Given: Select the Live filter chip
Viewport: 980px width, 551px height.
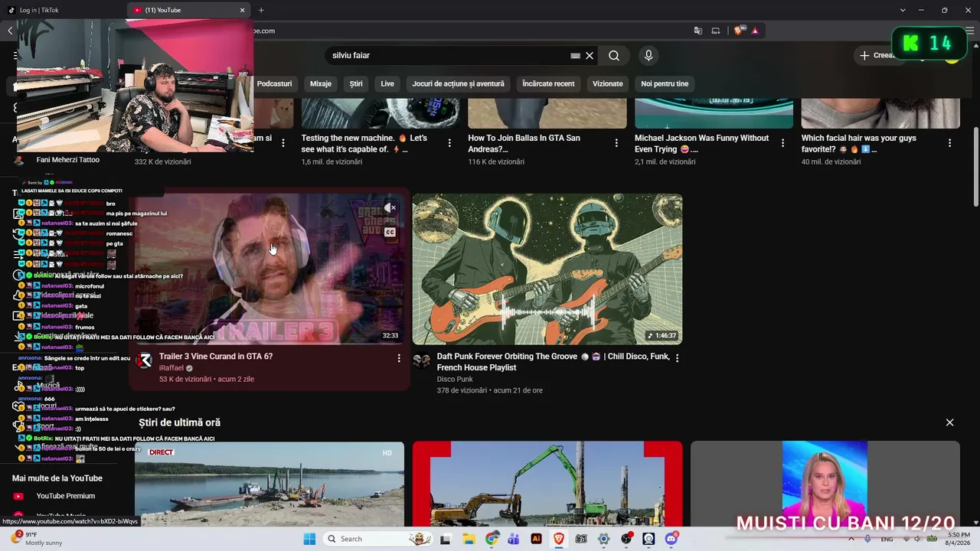Looking at the screenshot, I should [x=387, y=83].
